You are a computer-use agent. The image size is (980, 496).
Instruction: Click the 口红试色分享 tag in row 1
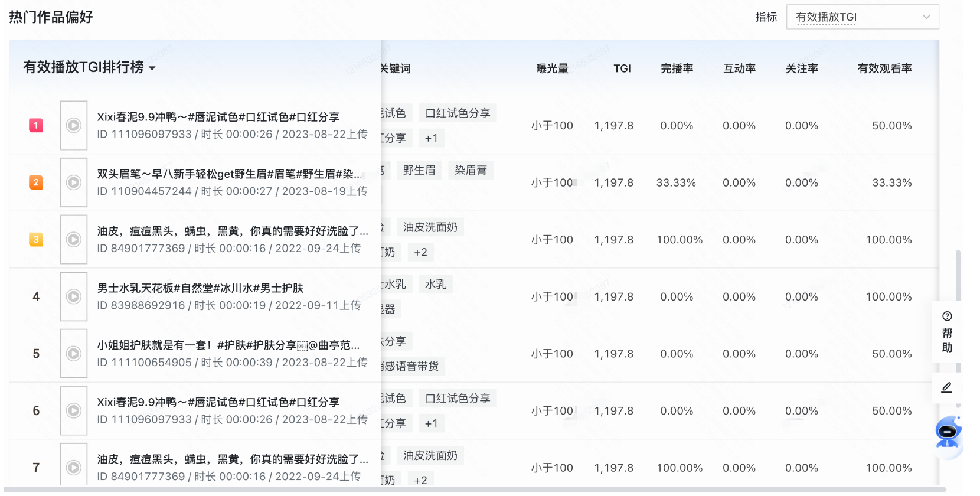[458, 113]
